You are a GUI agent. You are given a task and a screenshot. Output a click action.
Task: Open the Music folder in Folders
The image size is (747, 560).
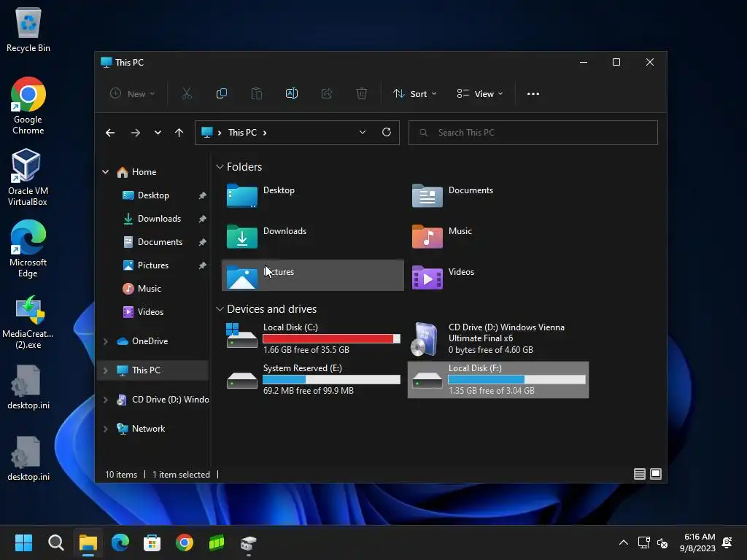(498, 236)
